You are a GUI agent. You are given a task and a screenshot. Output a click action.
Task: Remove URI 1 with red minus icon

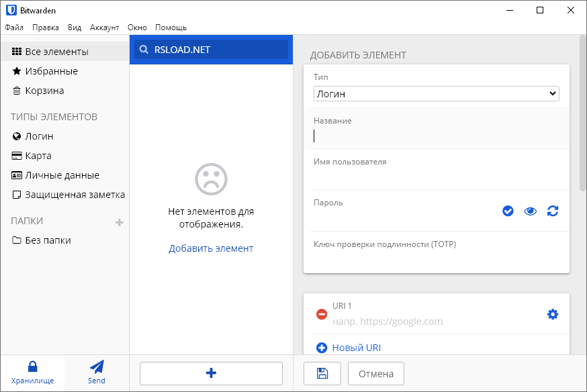[x=322, y=314]
